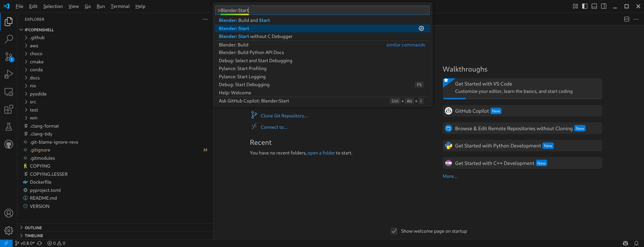
Task: Open Get Started with C++ Development walkthrough
Action: point(522,163)
